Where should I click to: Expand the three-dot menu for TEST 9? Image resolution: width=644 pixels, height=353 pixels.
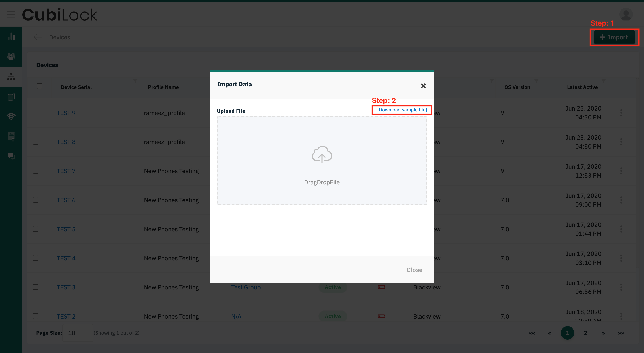click(621, 113)
